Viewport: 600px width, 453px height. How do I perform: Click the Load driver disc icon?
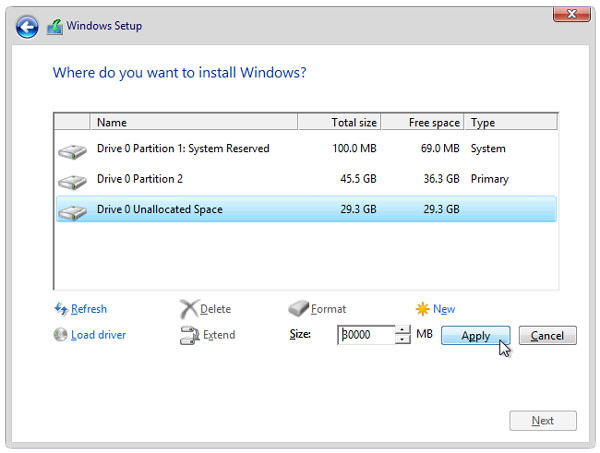(60, 334)
